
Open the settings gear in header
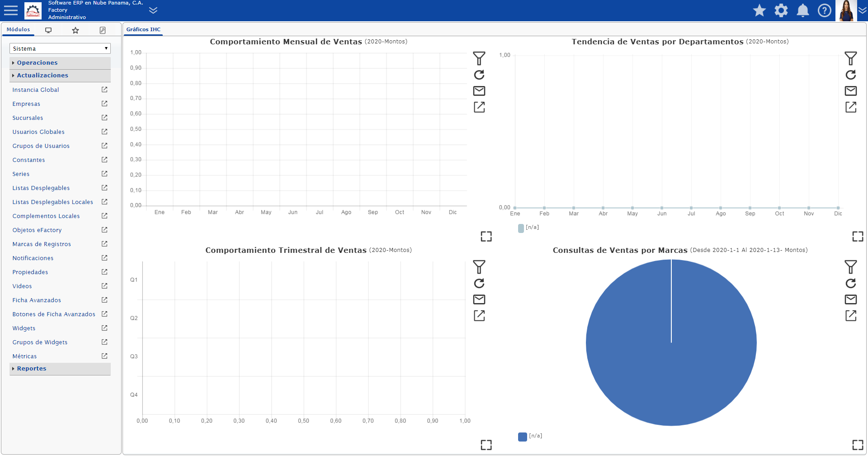tap(781, 10)
